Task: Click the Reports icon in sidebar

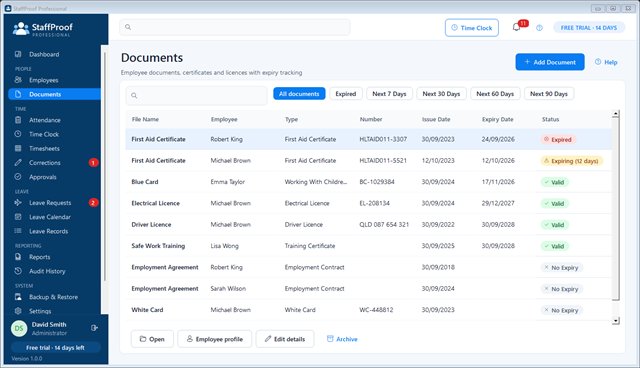Action: 18,257
